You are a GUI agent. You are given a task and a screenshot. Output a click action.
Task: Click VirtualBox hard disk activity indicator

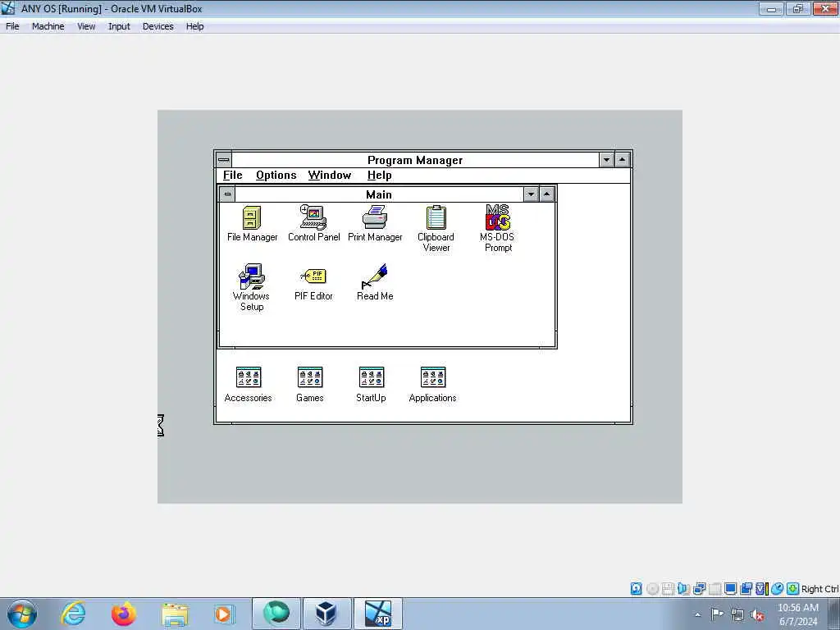click(x=636, y=589)
